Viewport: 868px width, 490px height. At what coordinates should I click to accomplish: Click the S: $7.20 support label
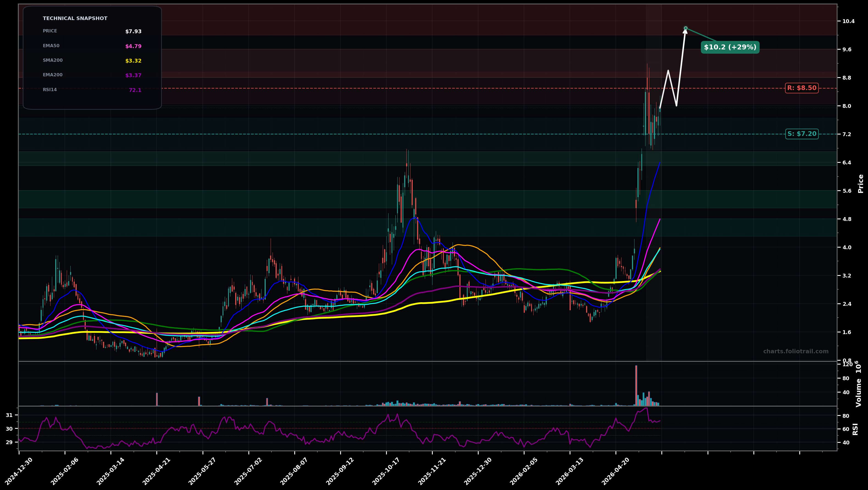(802, 134)
